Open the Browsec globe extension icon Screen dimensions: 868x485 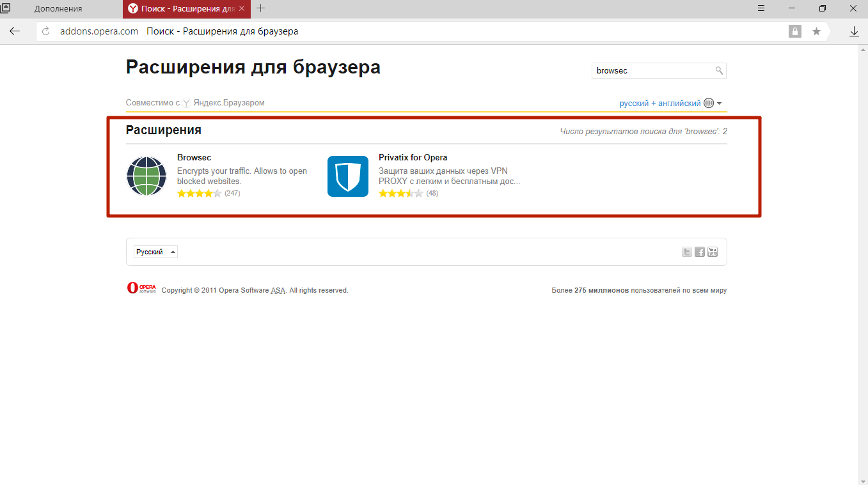tap(146, 176)
